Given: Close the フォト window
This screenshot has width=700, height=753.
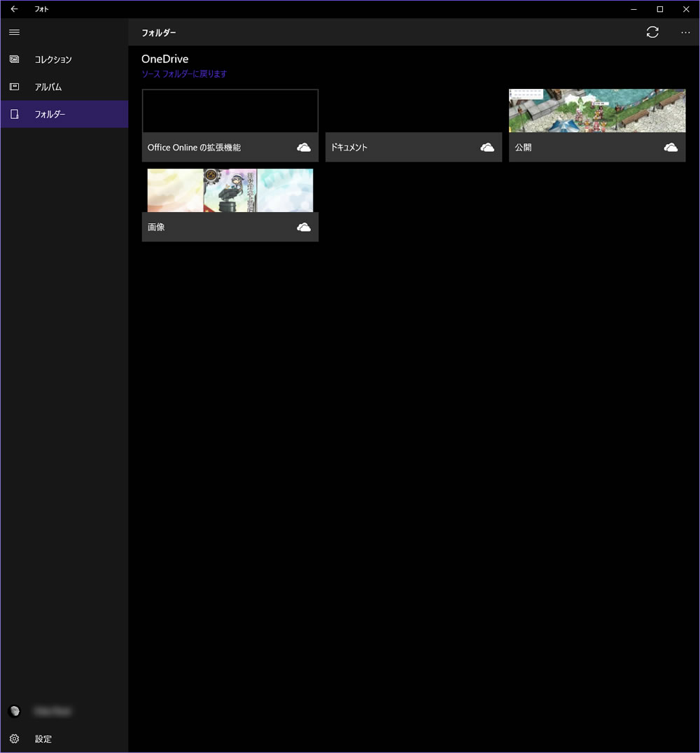Looking at the screenshot, I should 686,9.
